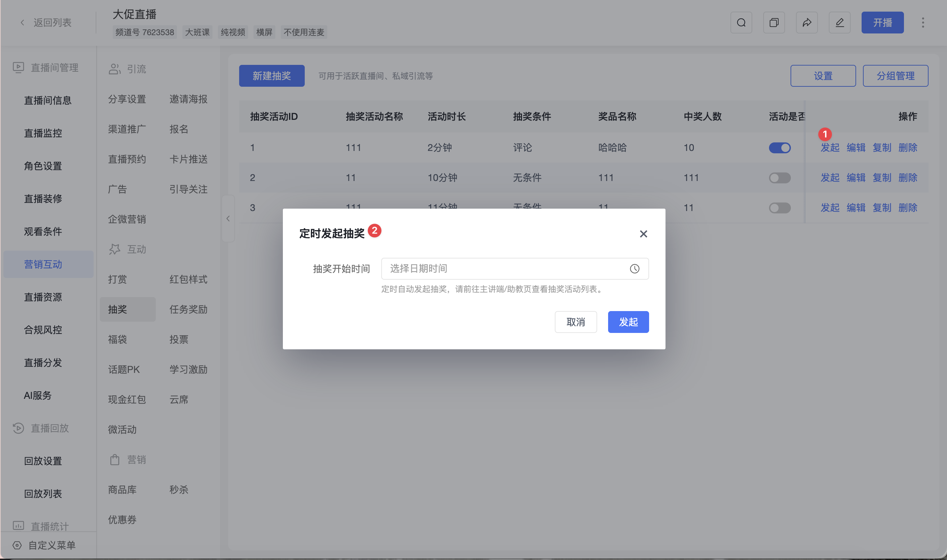
Task: Click the 互动 star icon
Action: [x=115, y=249]
